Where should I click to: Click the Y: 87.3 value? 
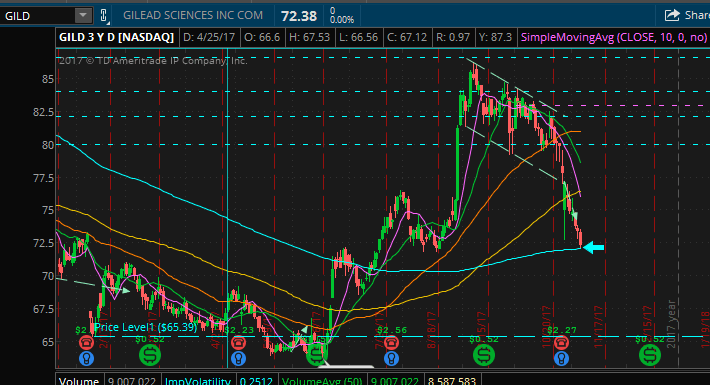pos(495,37)
